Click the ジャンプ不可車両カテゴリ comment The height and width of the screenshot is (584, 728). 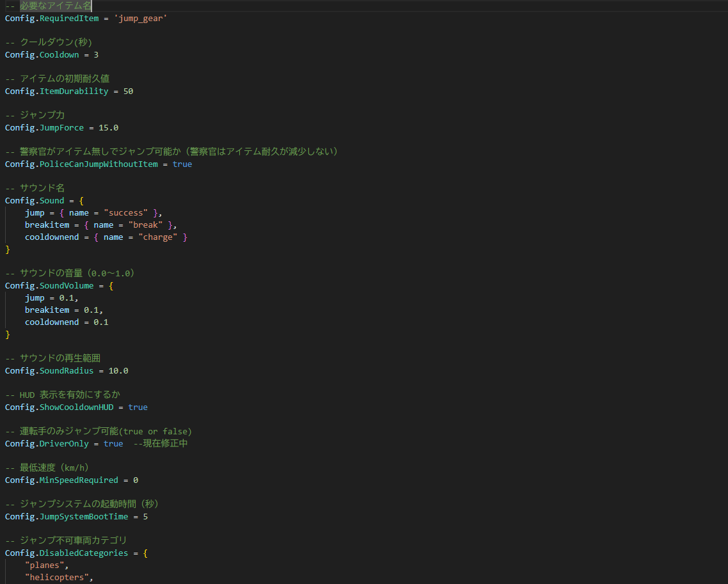66,541
